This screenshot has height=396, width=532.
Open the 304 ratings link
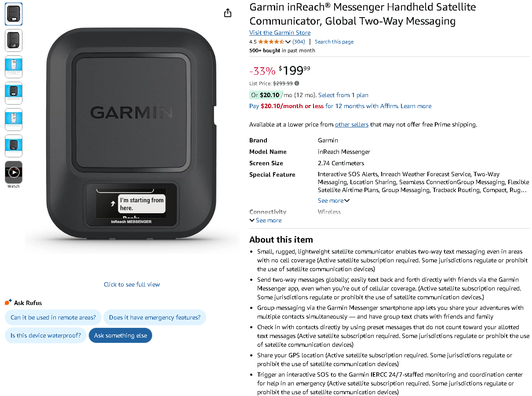click(x=299, y=42)
